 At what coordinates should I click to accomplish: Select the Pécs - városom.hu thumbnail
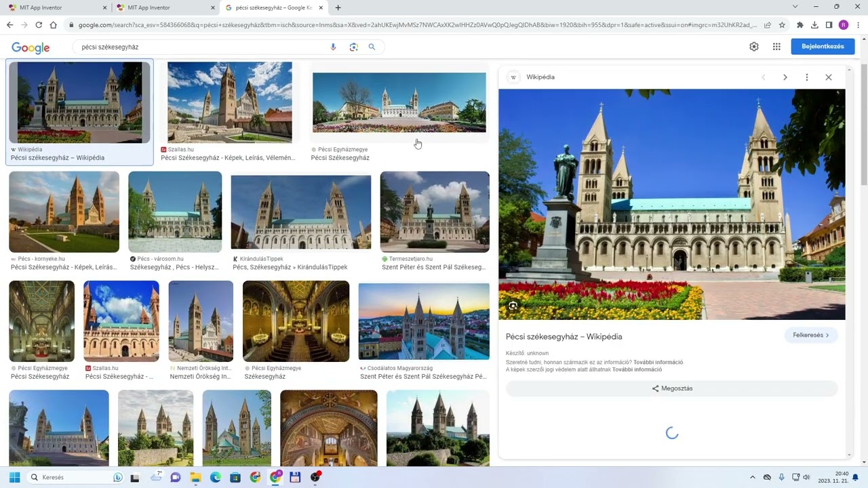pos(175,211)
